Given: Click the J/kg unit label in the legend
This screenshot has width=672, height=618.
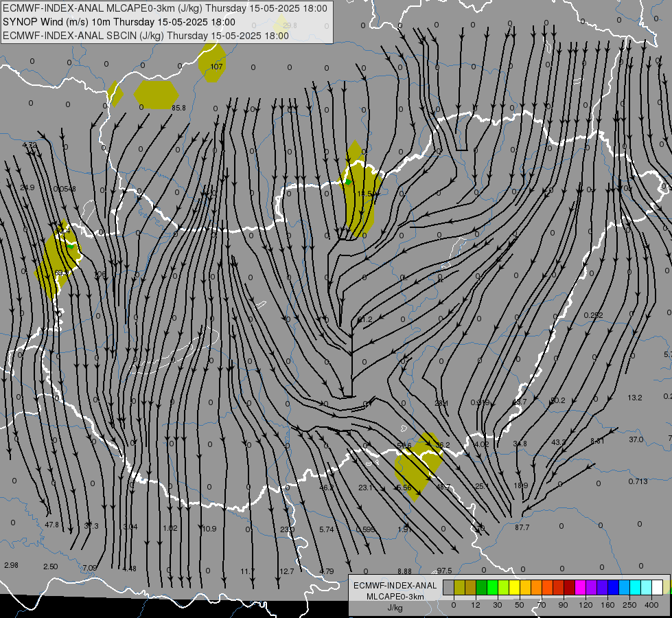Looking at the screenshot, I should pos(395,608).
